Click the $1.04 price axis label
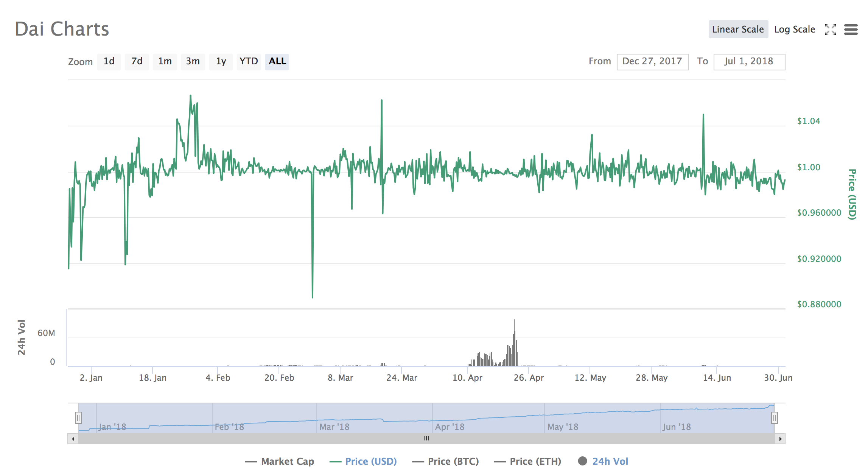The height and width of the screenshot is (470, 868). click(809, 121)
